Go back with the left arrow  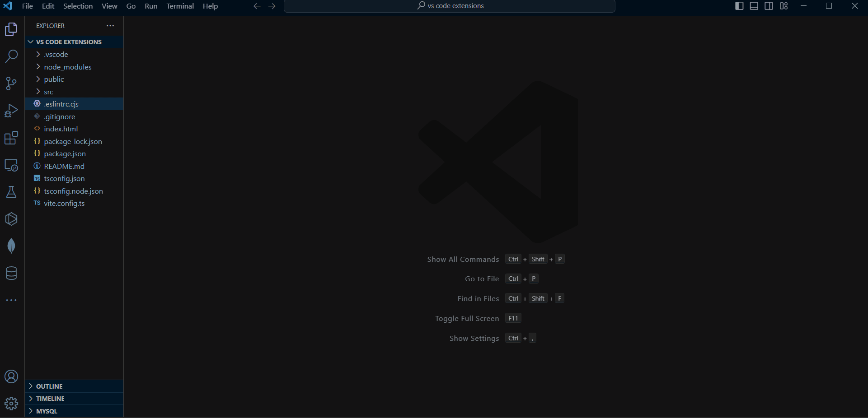coord(257,6)
